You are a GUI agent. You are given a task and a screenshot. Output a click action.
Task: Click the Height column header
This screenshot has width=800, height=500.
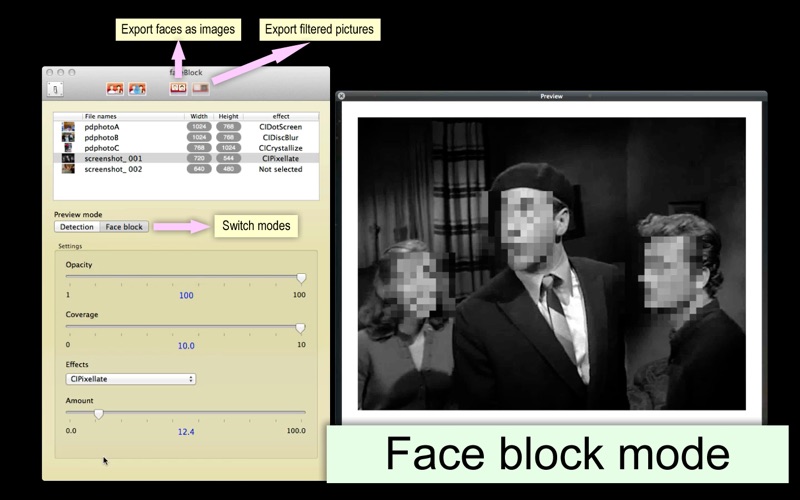click(x=229, y=116)
